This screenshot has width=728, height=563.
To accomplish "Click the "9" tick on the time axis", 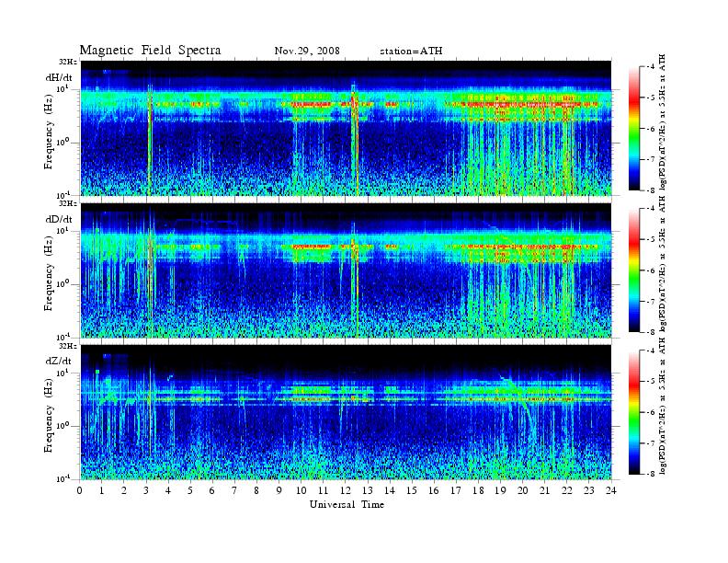I will pos(279,490).
